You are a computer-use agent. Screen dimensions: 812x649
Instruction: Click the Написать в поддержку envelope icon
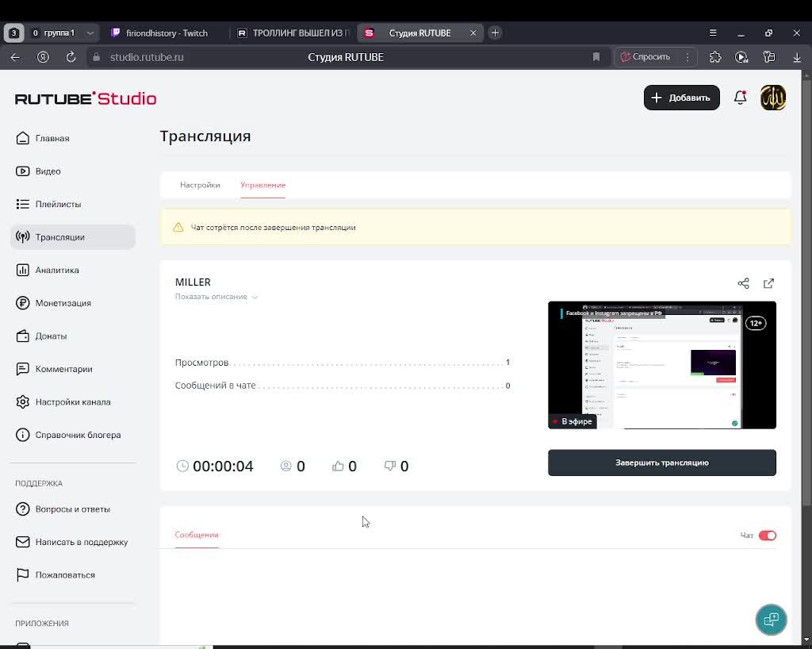coord(23,542)
